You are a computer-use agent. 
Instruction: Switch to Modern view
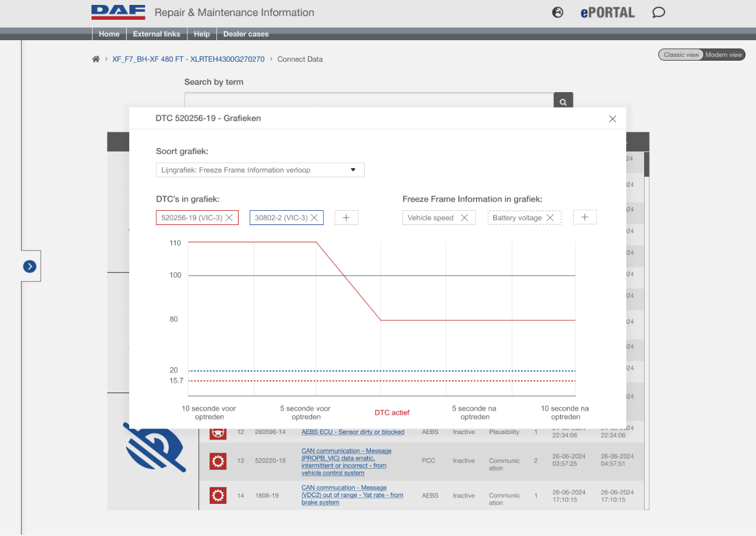coord(723,55)
